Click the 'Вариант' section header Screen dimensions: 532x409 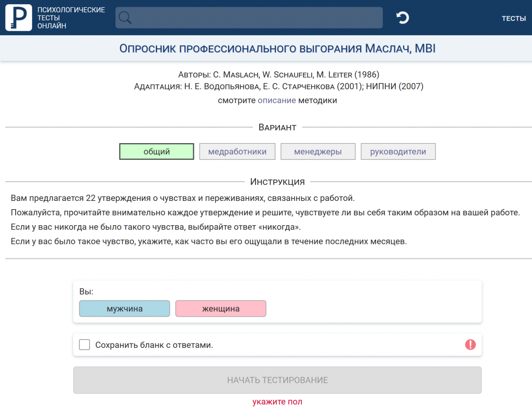coord(277,127)
